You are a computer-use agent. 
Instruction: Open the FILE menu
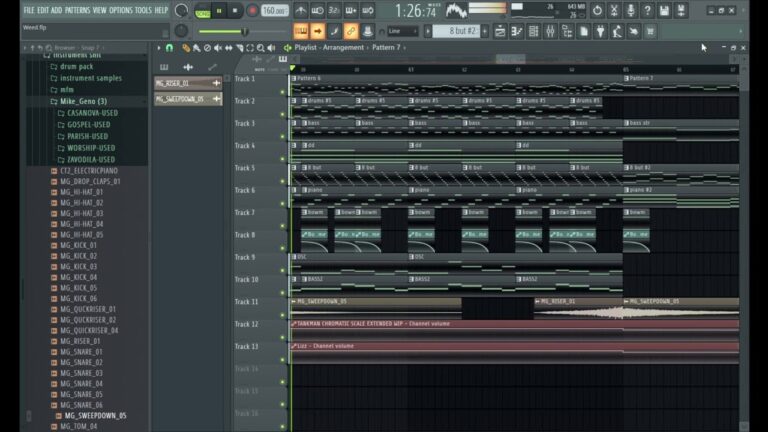29,10
